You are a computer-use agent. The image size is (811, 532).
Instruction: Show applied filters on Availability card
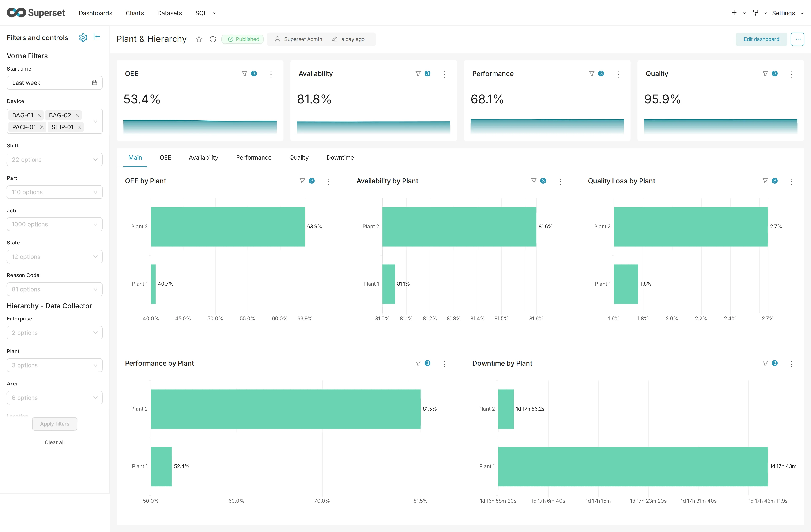click(x=423, y=73)
